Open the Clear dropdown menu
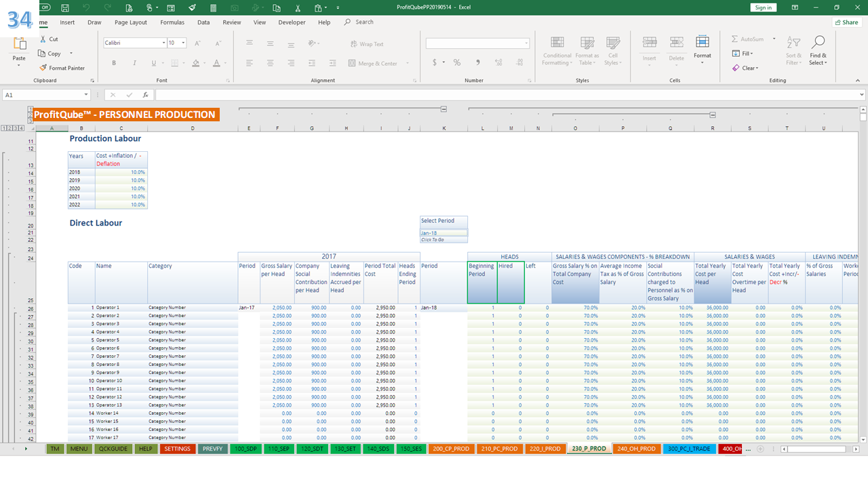The image size is (868, 488). click(x=745, y=68)
